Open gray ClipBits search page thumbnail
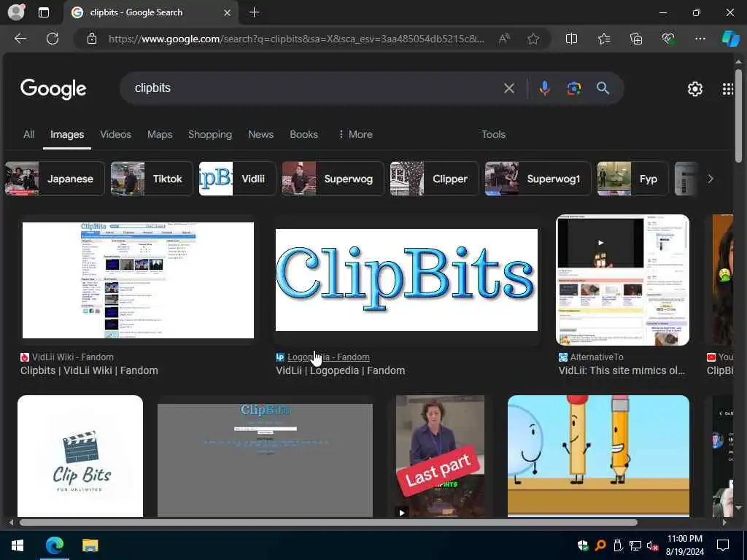The width and height of the screenshot is (747, 560). (265, 459)
